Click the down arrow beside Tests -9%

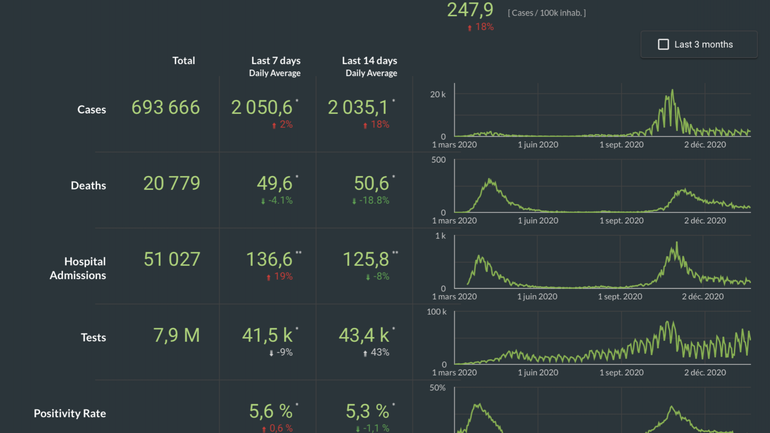pyautogui.click(x=271, y=353)
